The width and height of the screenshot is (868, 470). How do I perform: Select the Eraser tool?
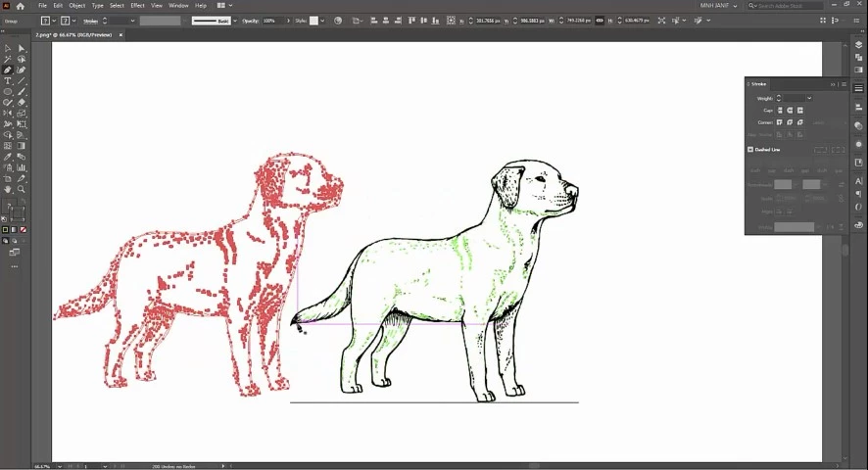[x=21, y=103]
